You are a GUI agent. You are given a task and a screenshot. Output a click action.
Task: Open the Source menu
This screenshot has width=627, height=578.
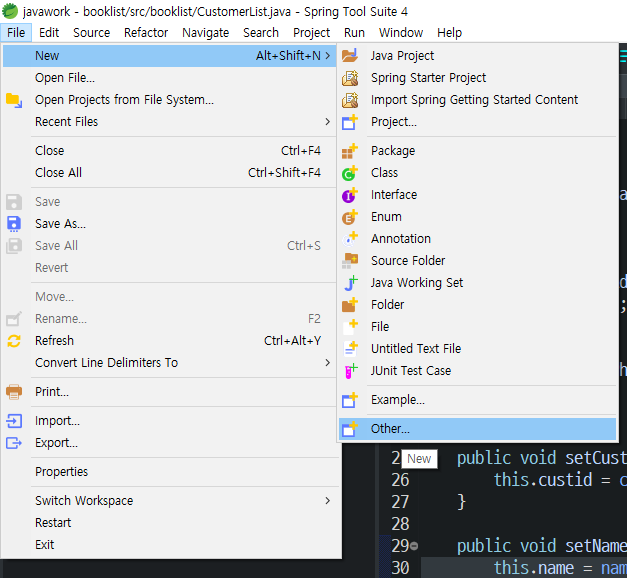pyautogui.click(x=92, y=32)
